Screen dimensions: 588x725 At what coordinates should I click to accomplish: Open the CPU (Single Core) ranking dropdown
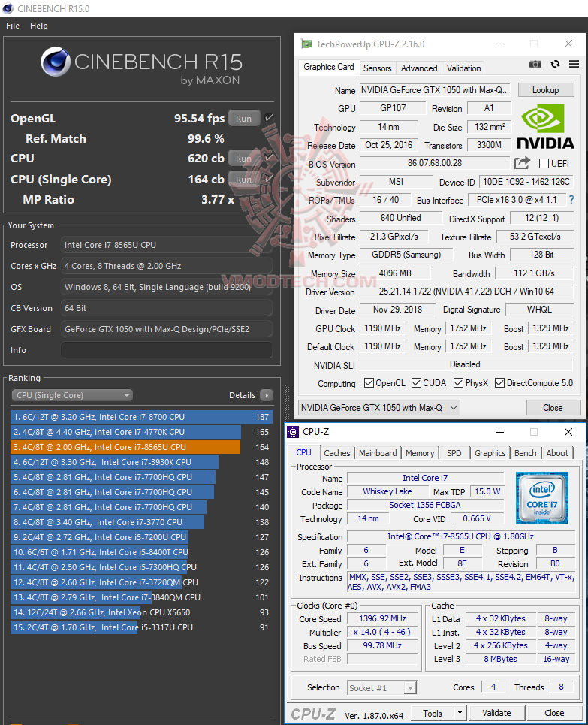(72, 395)
